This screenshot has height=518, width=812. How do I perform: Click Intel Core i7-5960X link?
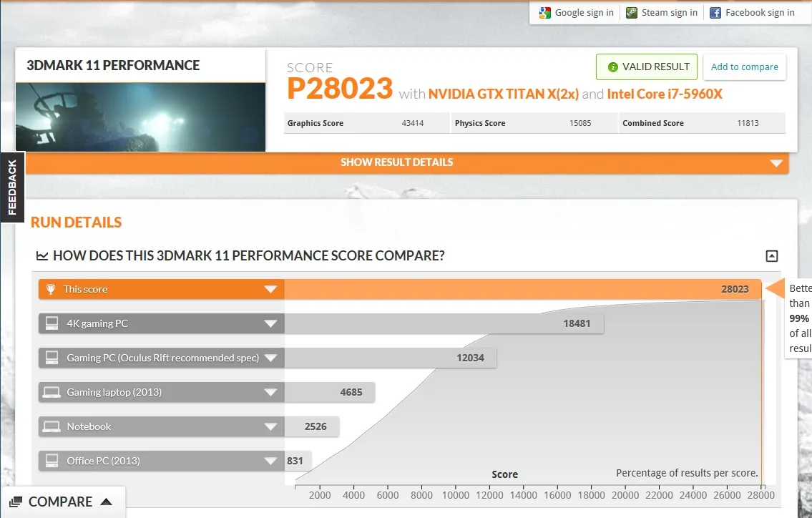click(x=665, y=94)
